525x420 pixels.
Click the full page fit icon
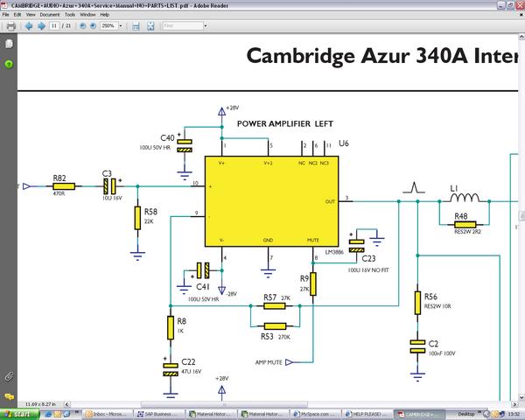tap(150, 26)
